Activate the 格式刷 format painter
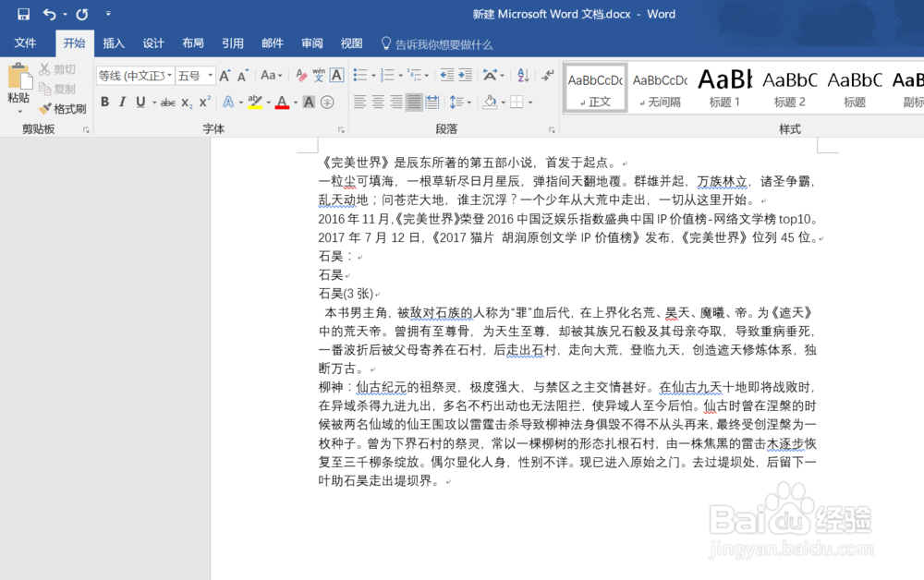The width and height of the screenshot is (924, 580). (x=63, y=108)
